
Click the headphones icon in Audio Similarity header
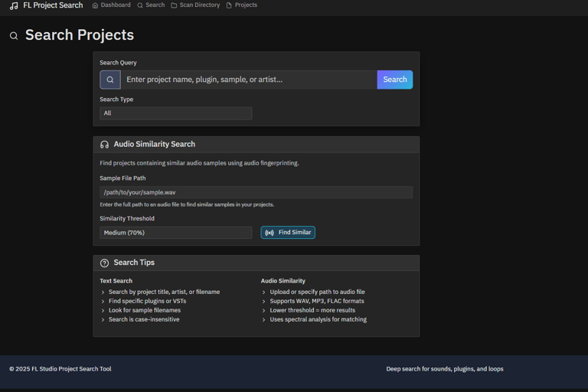(x=105, y=145)
